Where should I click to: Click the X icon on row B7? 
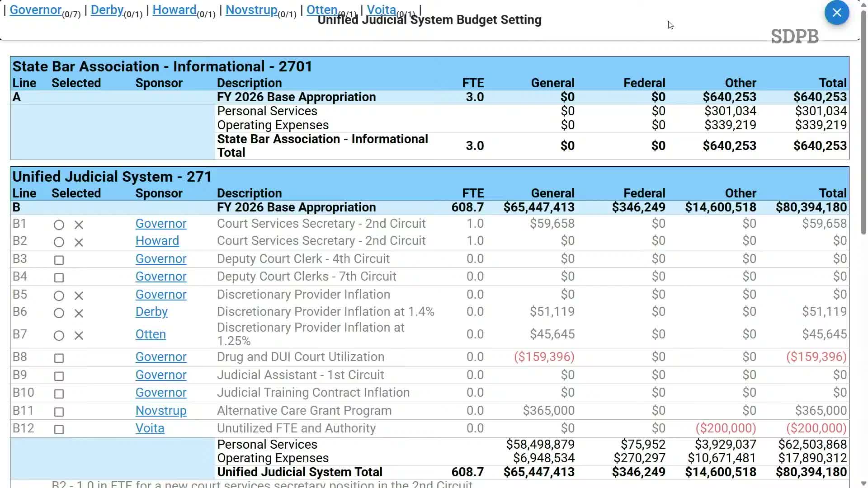pos(79,335)
